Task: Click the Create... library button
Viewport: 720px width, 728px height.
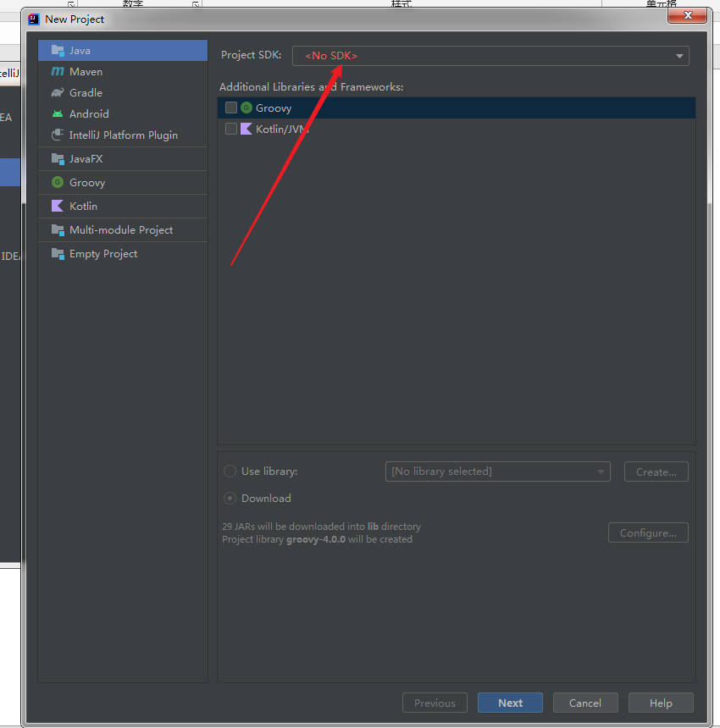Action: pyautogui.click(x=656, y=472)
